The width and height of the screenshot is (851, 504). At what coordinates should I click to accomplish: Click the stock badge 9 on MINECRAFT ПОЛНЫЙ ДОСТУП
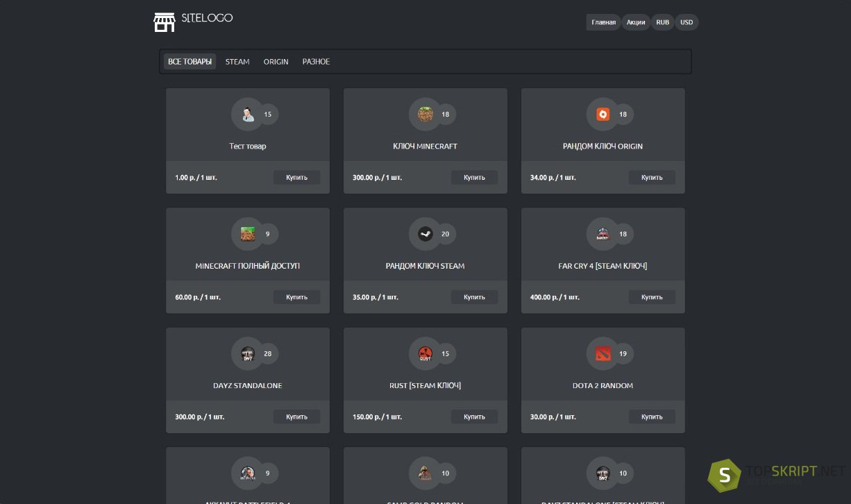268,234
